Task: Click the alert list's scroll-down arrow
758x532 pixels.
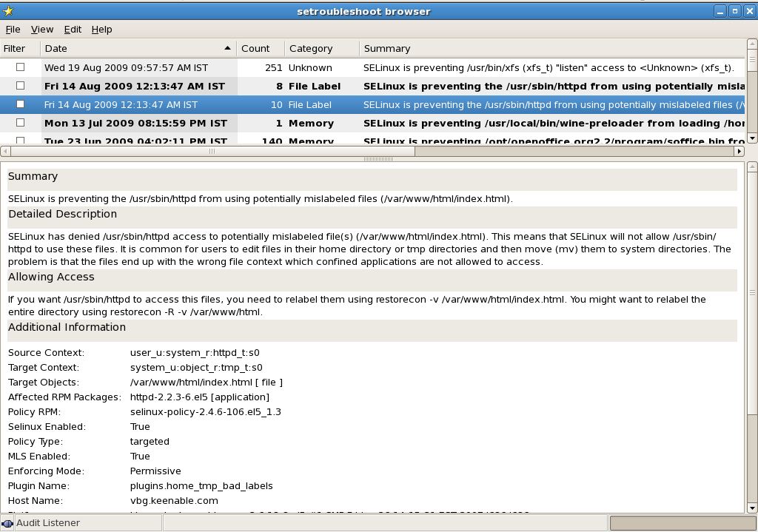Action: click(x=752, y=138)
